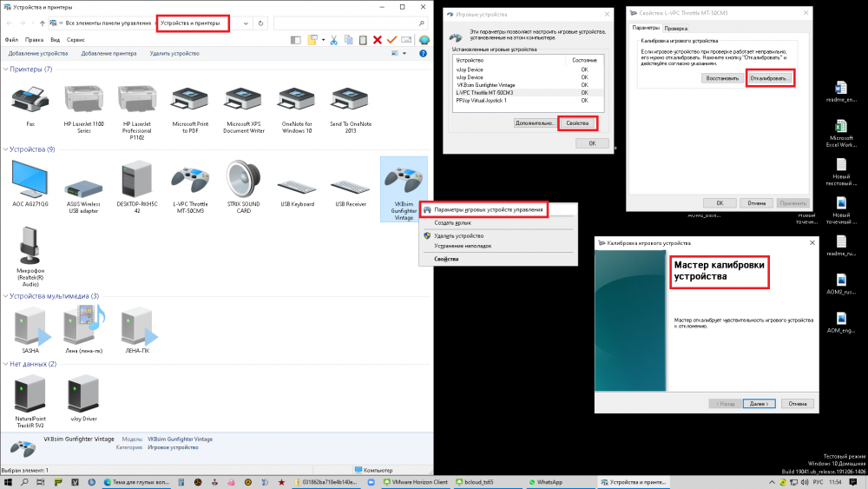Select the SASHA multimedia device

click(31, 329)
